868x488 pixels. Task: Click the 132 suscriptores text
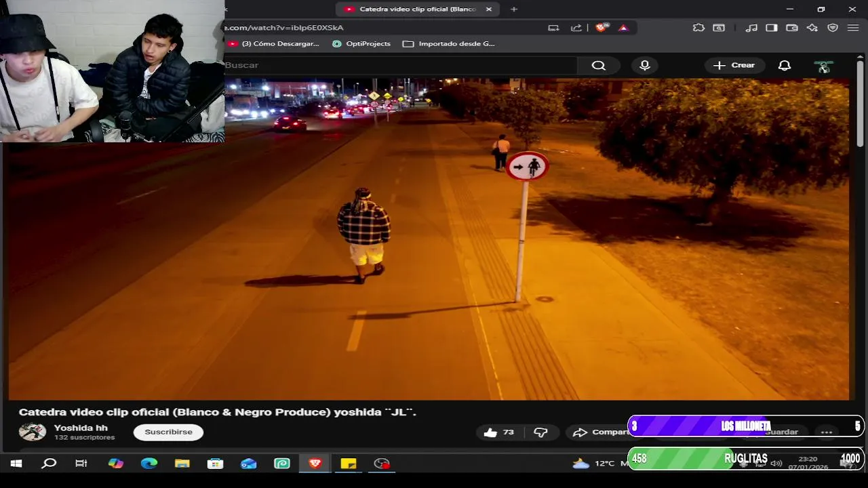click(84, 438)
